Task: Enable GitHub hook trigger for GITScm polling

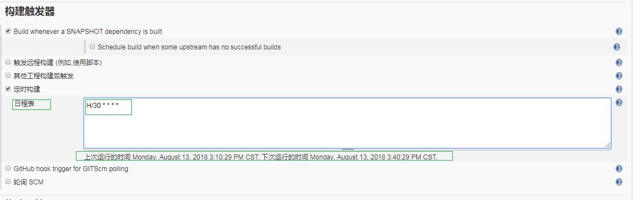Action: [x=8, y=168]
